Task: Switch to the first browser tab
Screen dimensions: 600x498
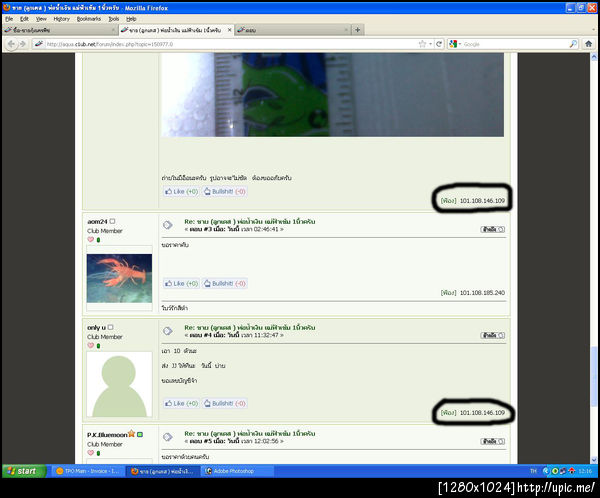Action: coord(60,30)
